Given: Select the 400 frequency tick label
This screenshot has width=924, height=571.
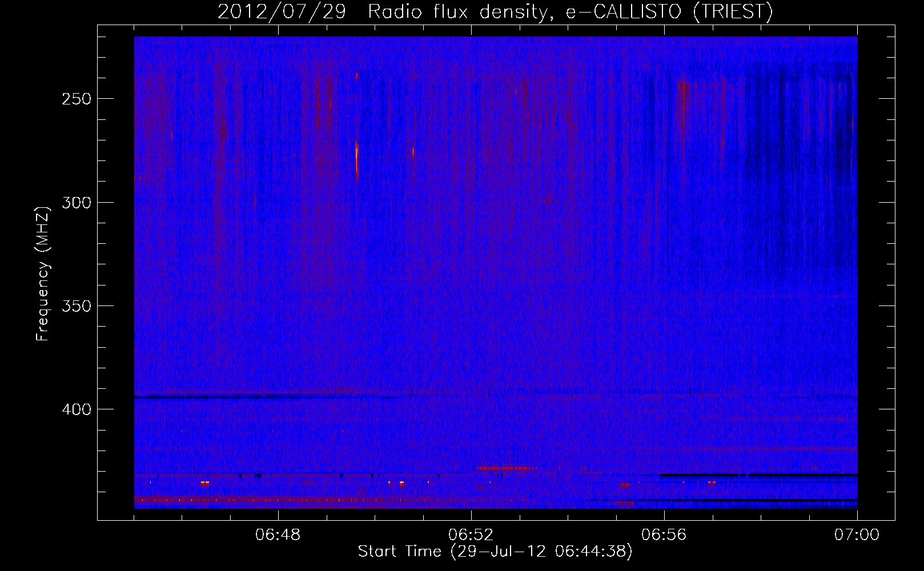Looking at the screenshot, I should pos(77,410).
